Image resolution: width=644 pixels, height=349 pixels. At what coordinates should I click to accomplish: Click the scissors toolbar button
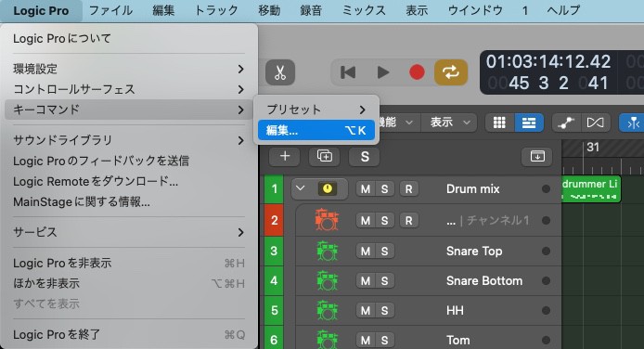click(x=280, y=72)
